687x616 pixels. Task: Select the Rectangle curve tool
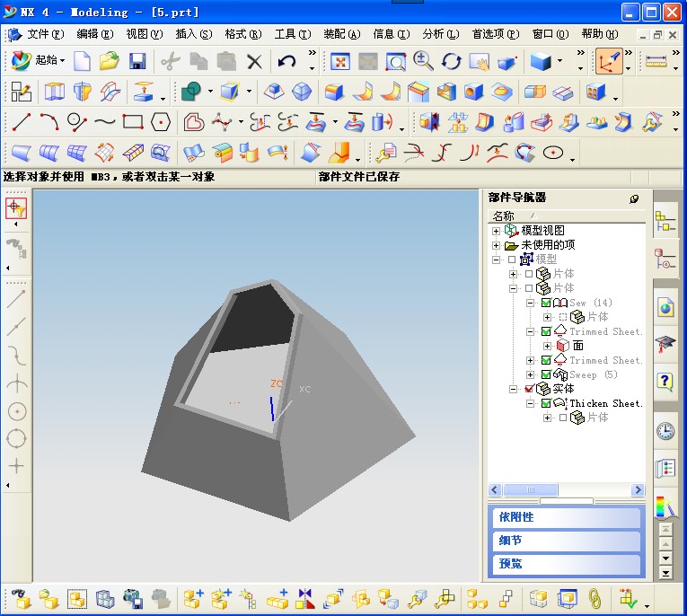click(x=133, y=122)
